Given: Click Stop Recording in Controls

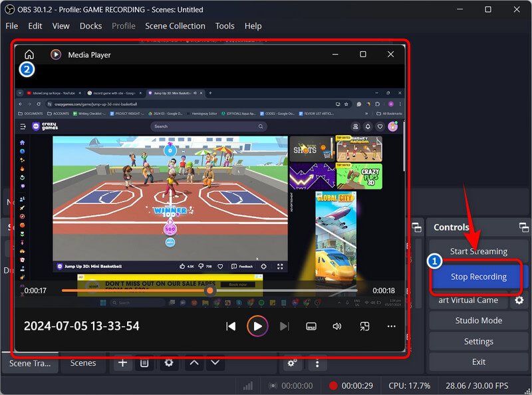Looking at the screenshot, I should 478,277.
